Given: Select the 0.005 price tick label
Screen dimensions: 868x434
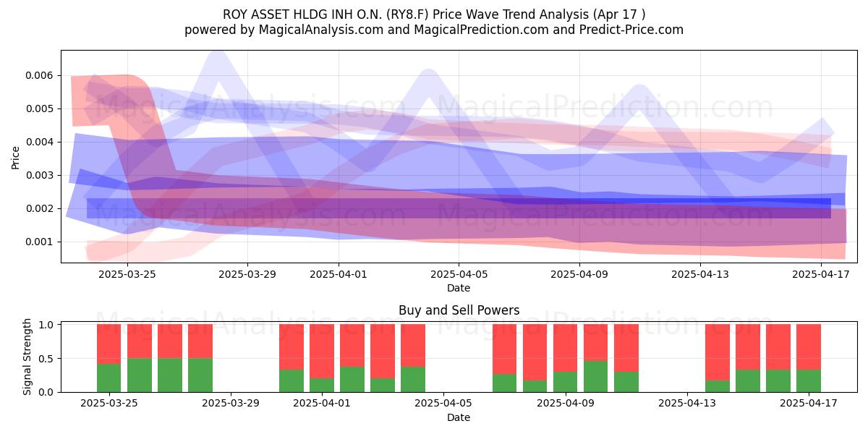Looking at the screenshot, I should [x=40, y=109].
